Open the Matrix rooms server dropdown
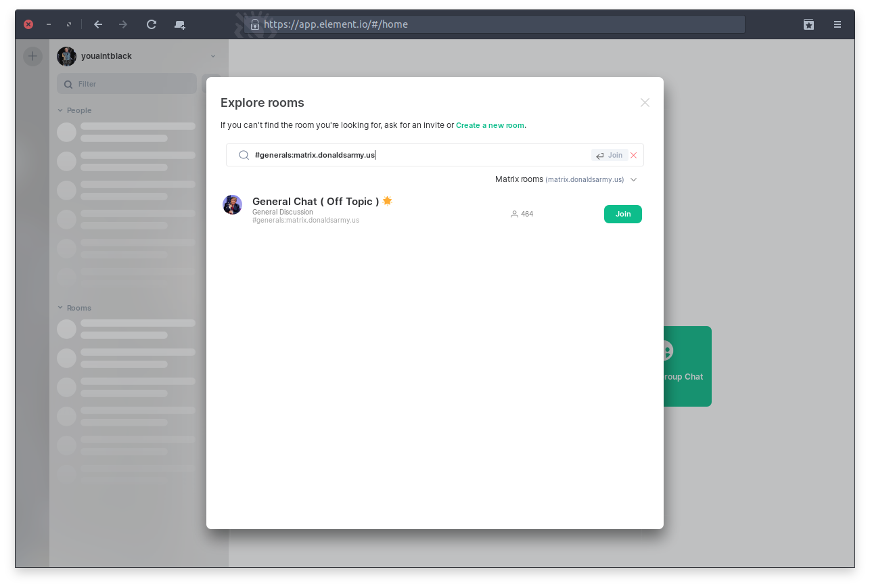 pyautogui.click(x=566, y=179)
